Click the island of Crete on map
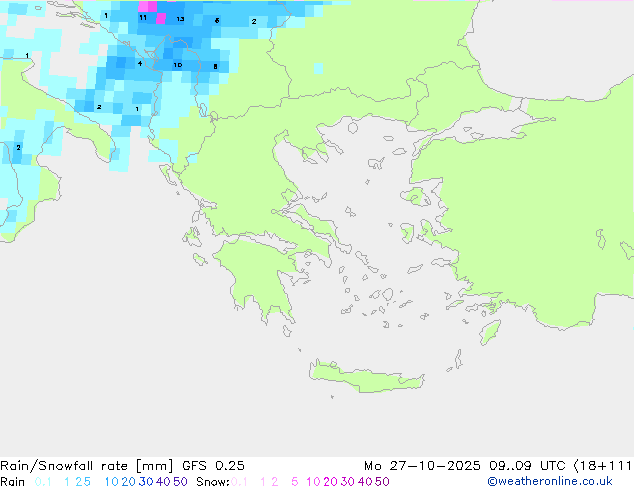Image resolution: width=634 pixels, height=490 pixels. (366, 376)
